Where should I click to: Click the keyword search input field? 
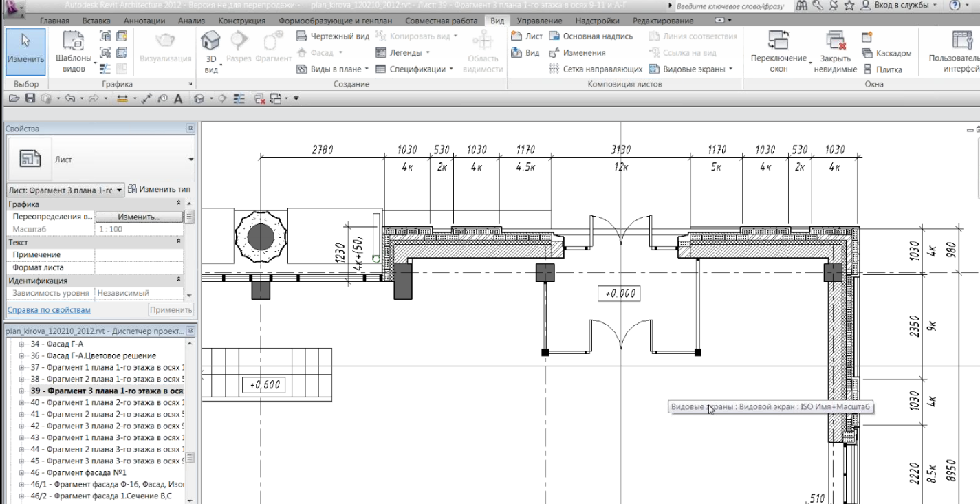730,6
